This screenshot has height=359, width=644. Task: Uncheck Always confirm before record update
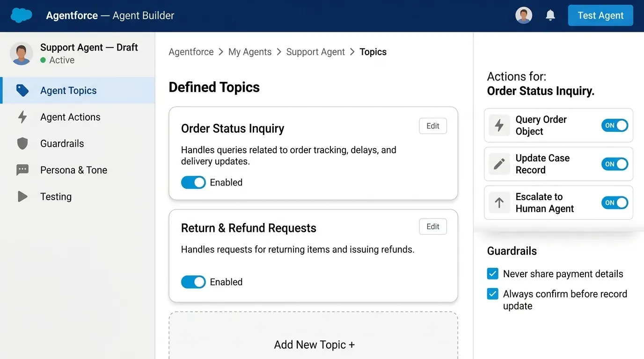click(492, 294)
